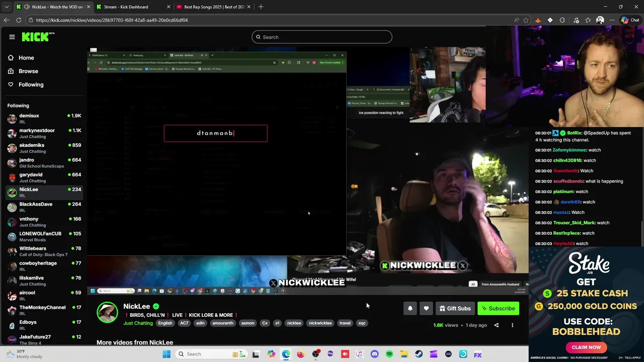Viewport: 644px width, 362px height.
Task: Open the weather widget in taskbar
Action: [x=24, y=354]
